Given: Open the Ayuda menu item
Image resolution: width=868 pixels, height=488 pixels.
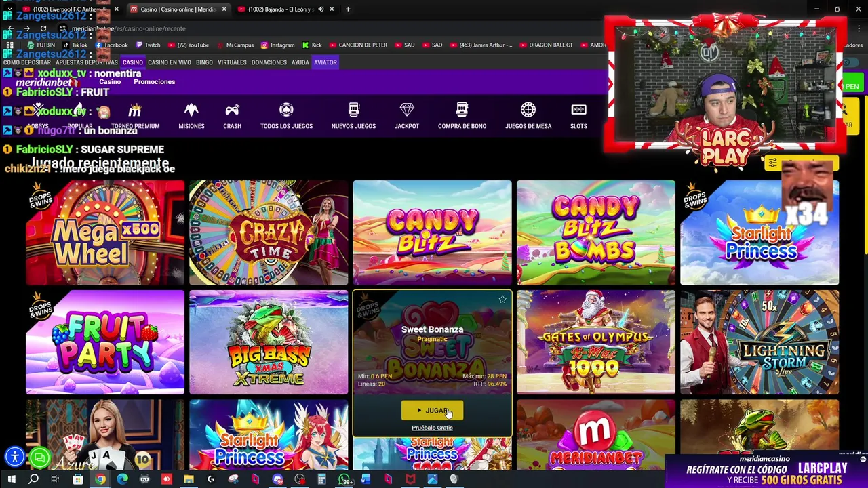Looking at the screenshot, I should tap(300, 62).
